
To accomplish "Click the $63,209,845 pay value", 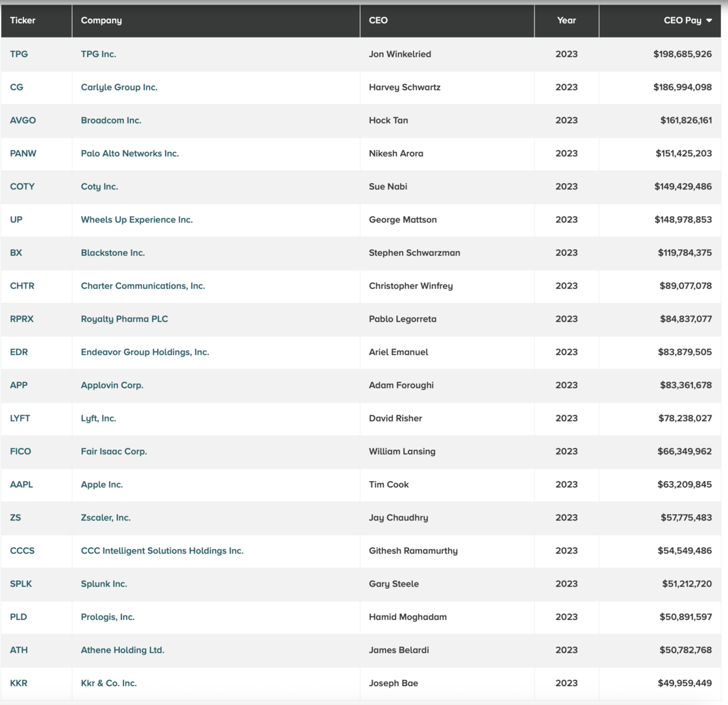I will 684,484.
